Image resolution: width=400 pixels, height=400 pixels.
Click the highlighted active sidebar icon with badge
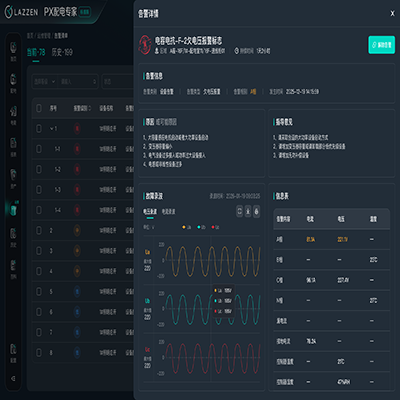coord(14,209)
